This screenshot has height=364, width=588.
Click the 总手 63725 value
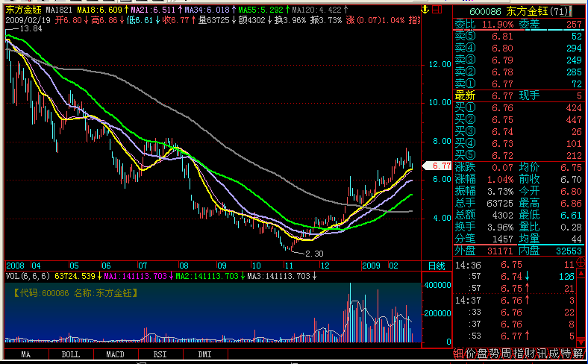(499, 204)
